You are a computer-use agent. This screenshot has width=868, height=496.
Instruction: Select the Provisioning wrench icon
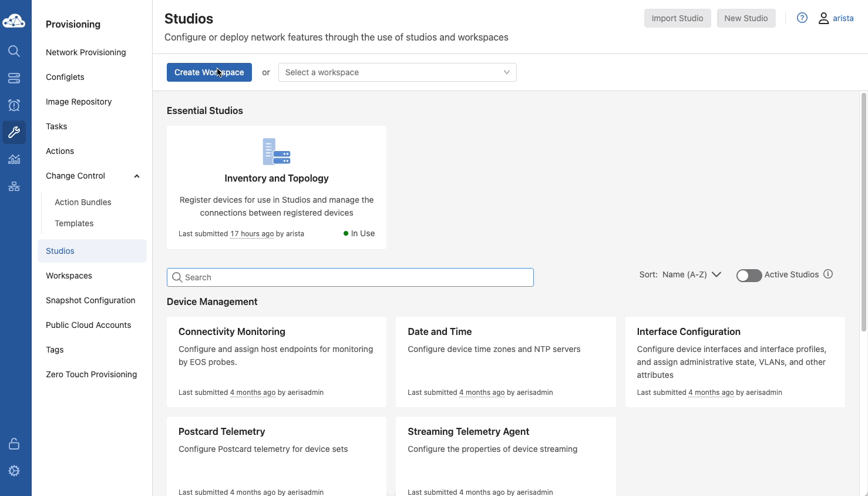(14, 132)
